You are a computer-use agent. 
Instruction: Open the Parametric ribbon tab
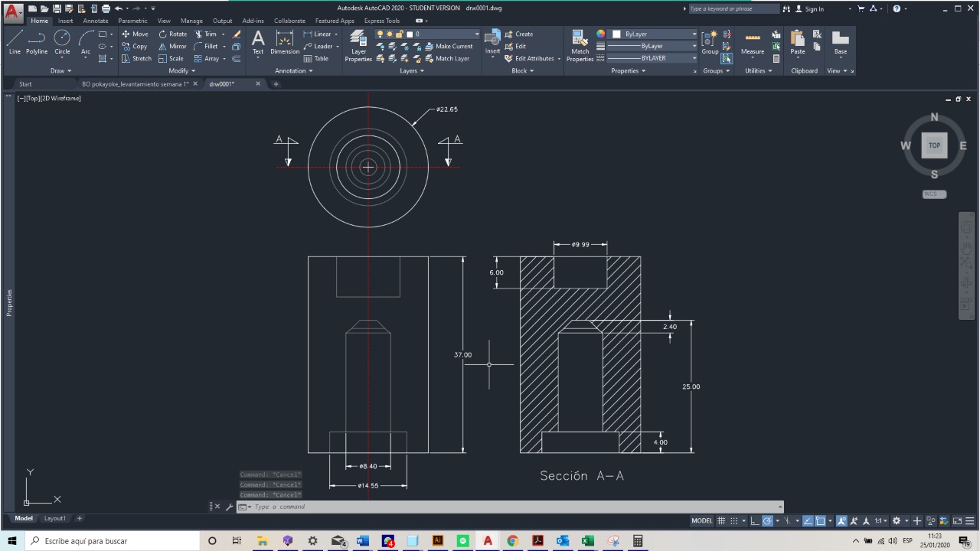point(132,21)
